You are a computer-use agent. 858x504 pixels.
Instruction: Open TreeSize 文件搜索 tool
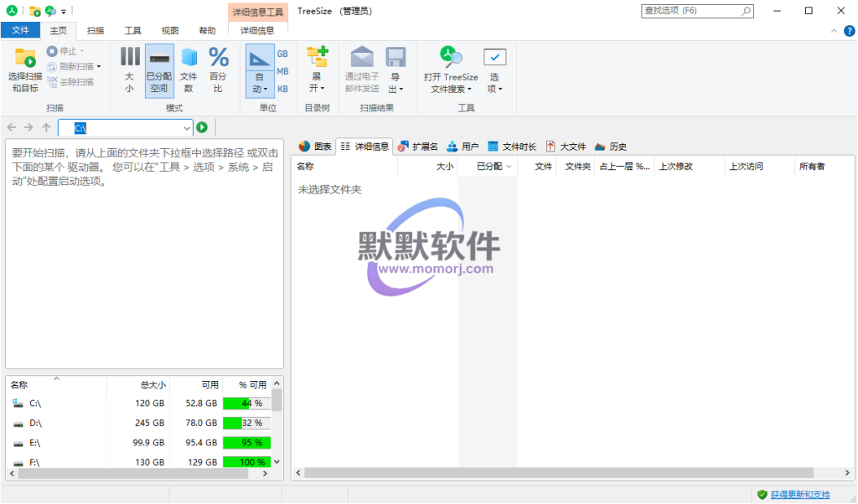[x=451, y=58]
